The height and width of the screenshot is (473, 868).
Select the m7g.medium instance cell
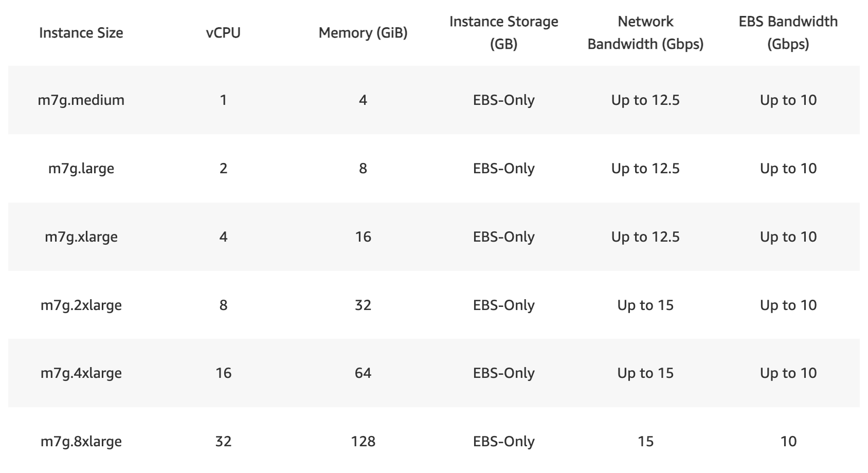[81, 100]
